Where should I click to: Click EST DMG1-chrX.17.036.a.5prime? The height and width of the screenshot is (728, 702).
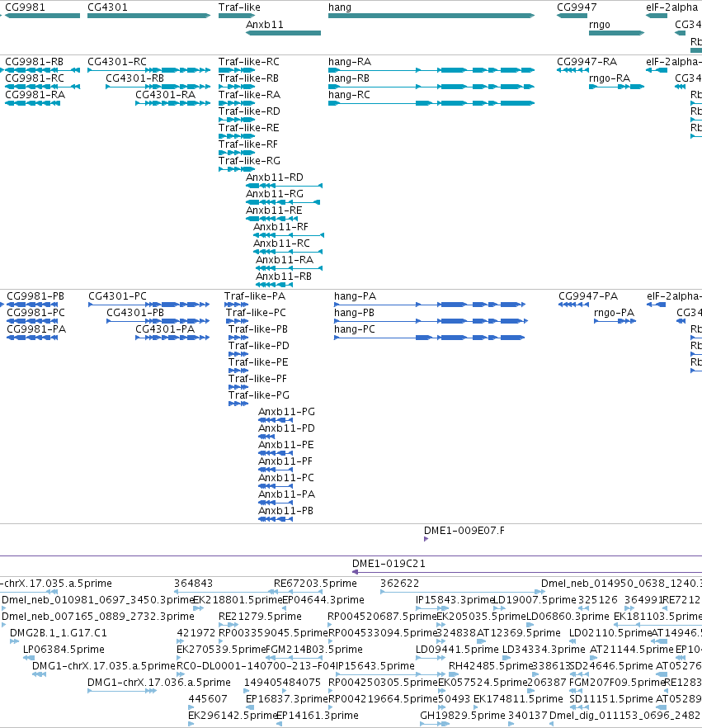coord(122,691)
